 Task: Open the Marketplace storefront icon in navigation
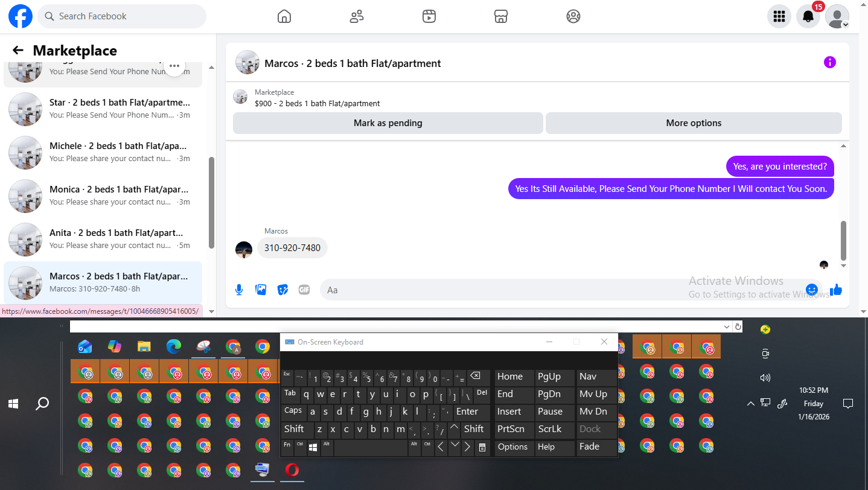click(x=501, y=16)
